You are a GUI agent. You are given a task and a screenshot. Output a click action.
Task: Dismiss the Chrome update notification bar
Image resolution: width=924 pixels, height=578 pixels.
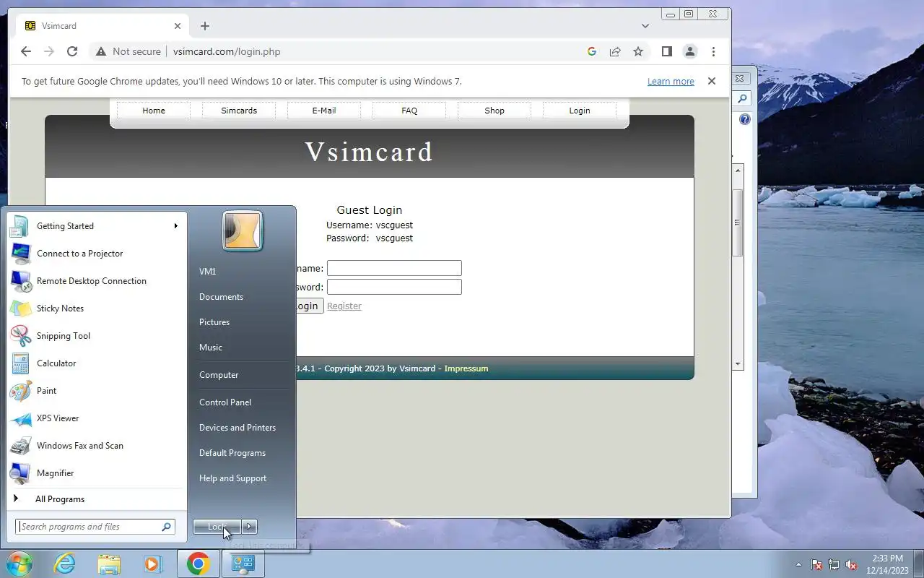712,81
